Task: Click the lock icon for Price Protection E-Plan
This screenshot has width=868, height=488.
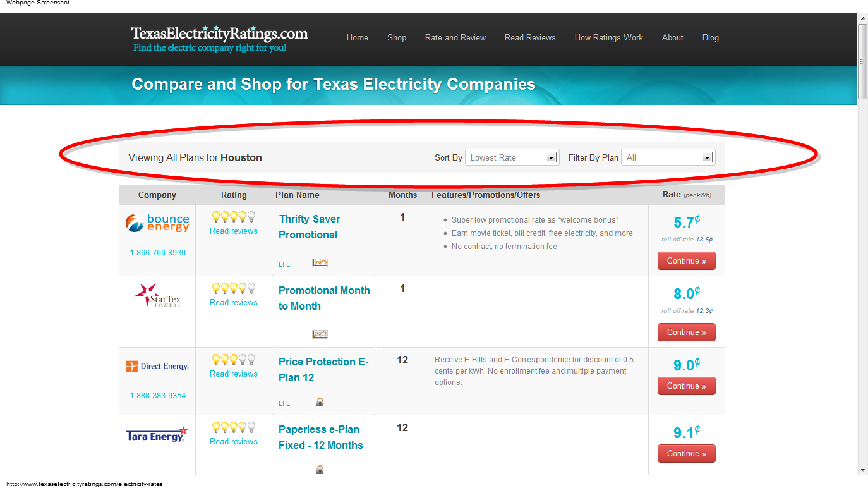Action: 320,402
